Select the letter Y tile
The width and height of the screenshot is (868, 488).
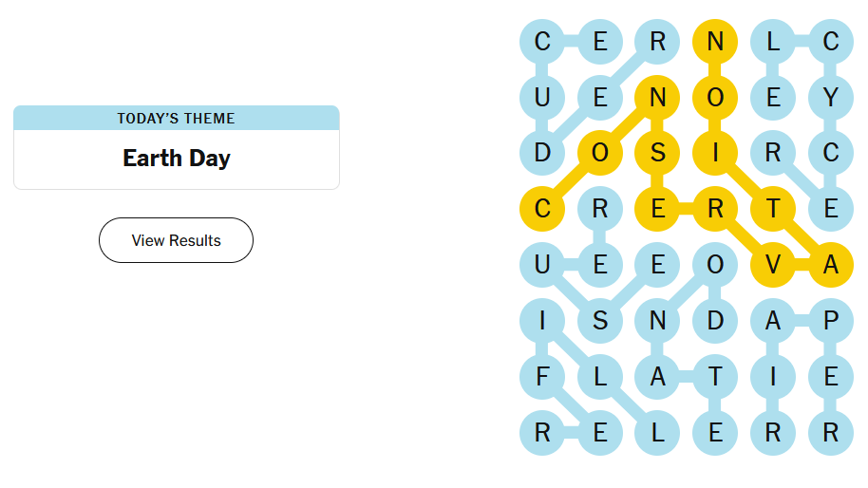830,97
